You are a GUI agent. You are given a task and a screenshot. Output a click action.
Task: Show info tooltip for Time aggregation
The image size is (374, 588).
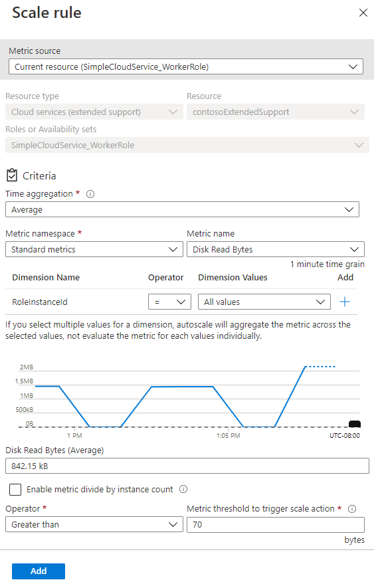click(90, 194)
